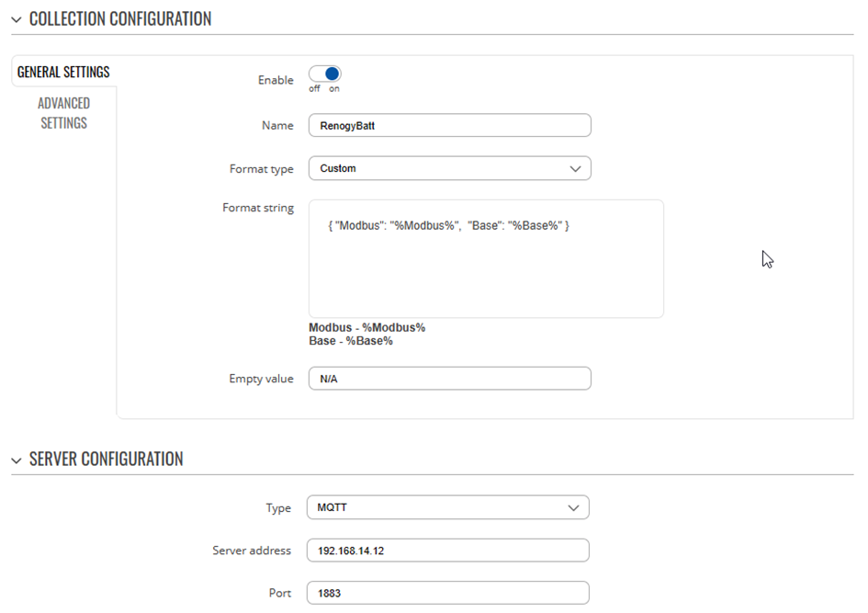
Task: Collapse the Collection Configuration section chevron
Action: pos(17,20)
